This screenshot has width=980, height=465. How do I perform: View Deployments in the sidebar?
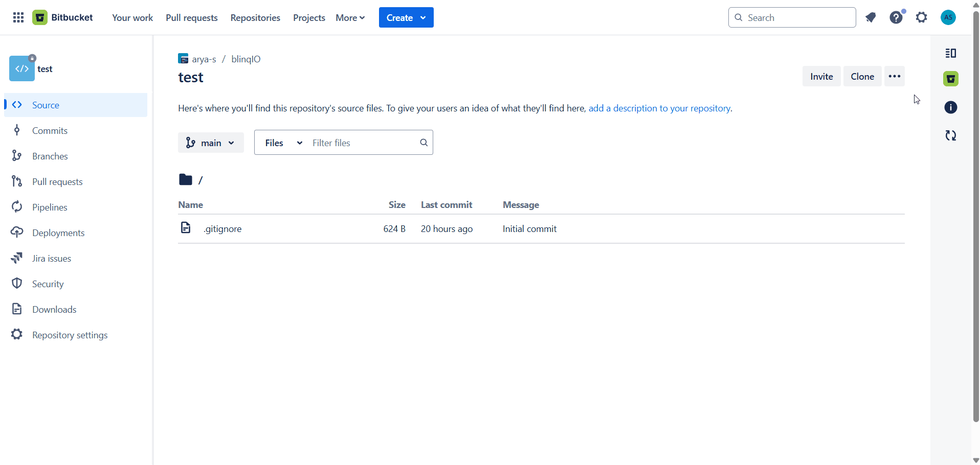point(58,232)
